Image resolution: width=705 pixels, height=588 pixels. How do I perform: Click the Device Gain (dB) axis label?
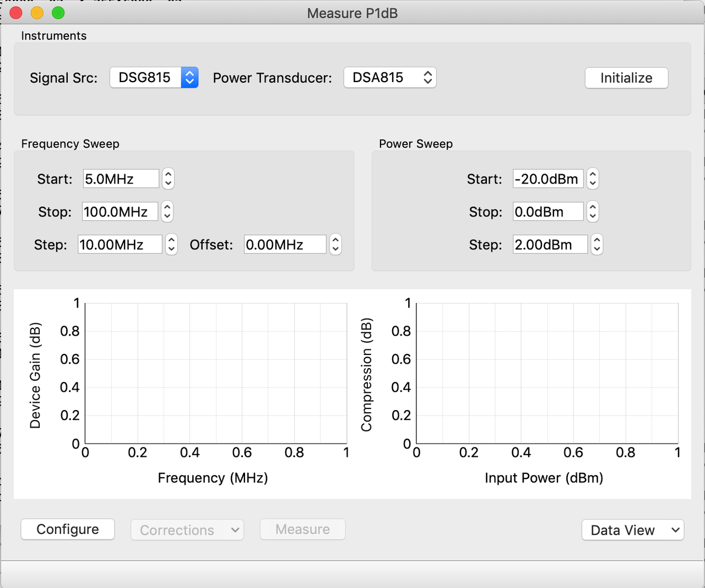35,375
